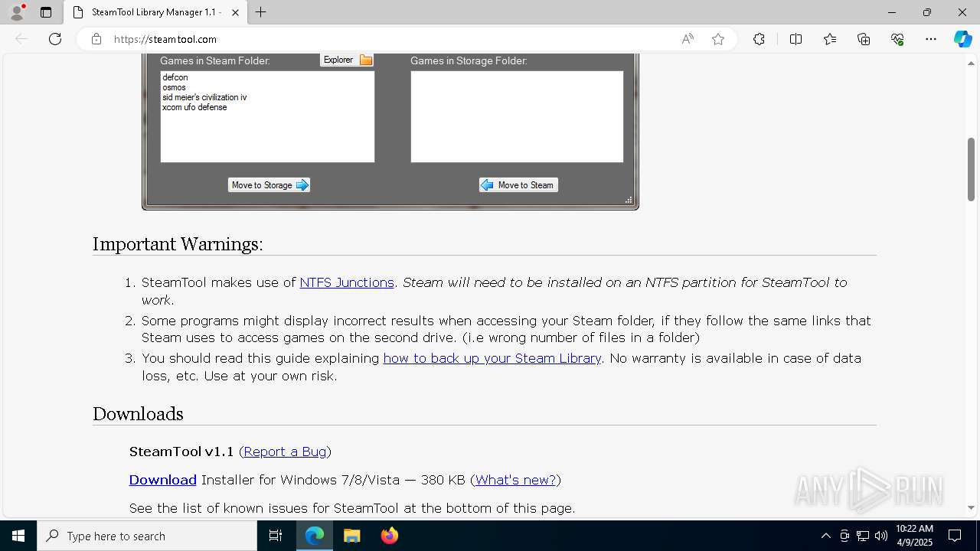Add this page to favorites
The height and width of the screenshot is (551, 980).
(x=718, y=39)
